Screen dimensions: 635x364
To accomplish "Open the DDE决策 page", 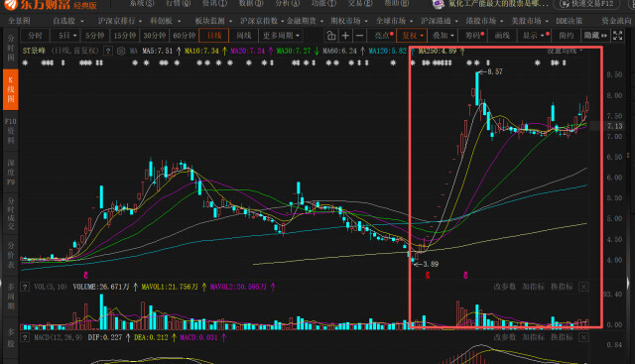I will pyautogui.click(x=570, y=21).
